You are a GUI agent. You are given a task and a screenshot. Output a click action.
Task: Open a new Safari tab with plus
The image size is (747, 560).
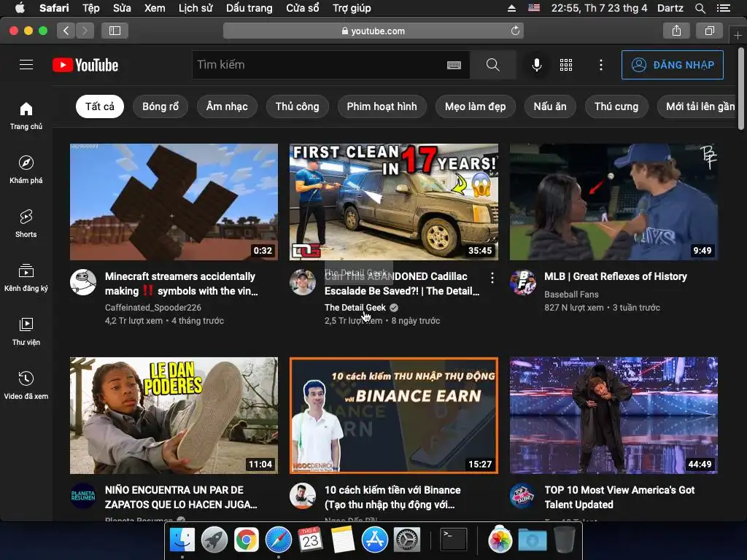coord(738,35)
